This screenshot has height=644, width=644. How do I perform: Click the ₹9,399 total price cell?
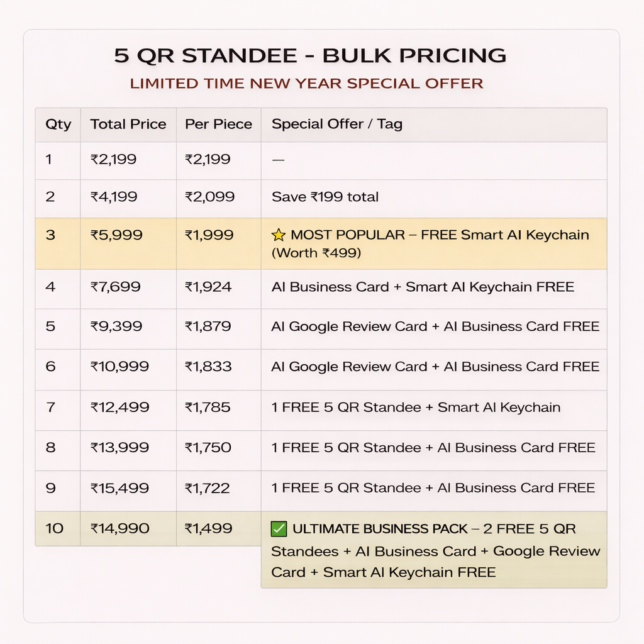tap(116, 326)
